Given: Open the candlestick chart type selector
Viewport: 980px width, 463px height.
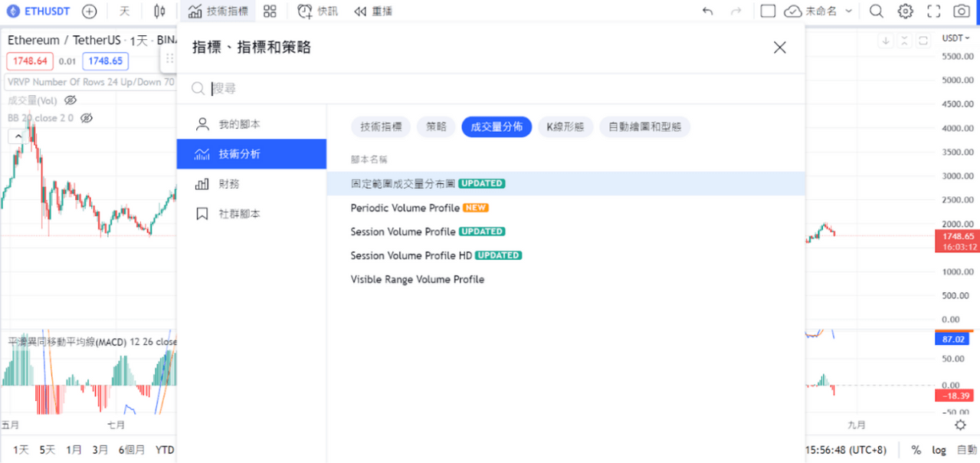Looking at the screenshot, I should click(159, 11).
